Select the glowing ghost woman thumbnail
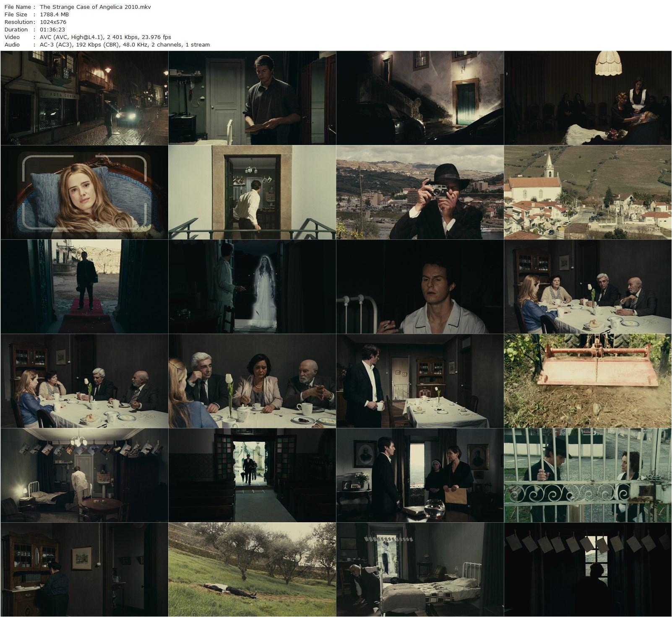This screenshot has height=617, width=672. [x=252, y=287]
